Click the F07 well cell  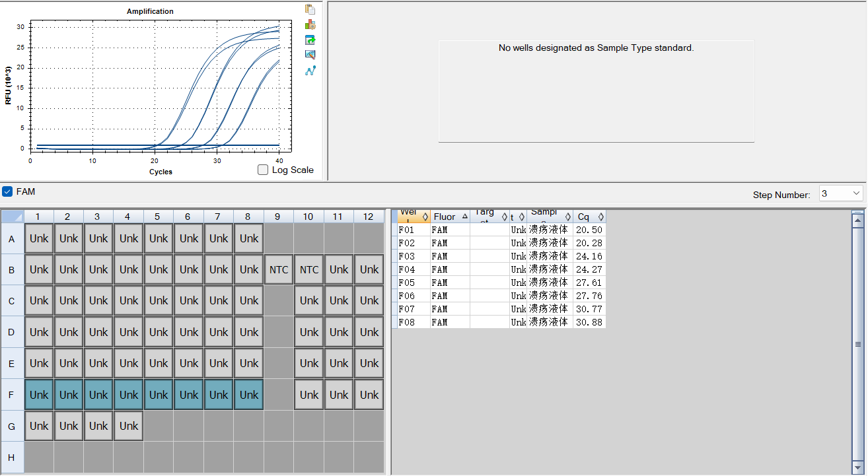(414, 309)
